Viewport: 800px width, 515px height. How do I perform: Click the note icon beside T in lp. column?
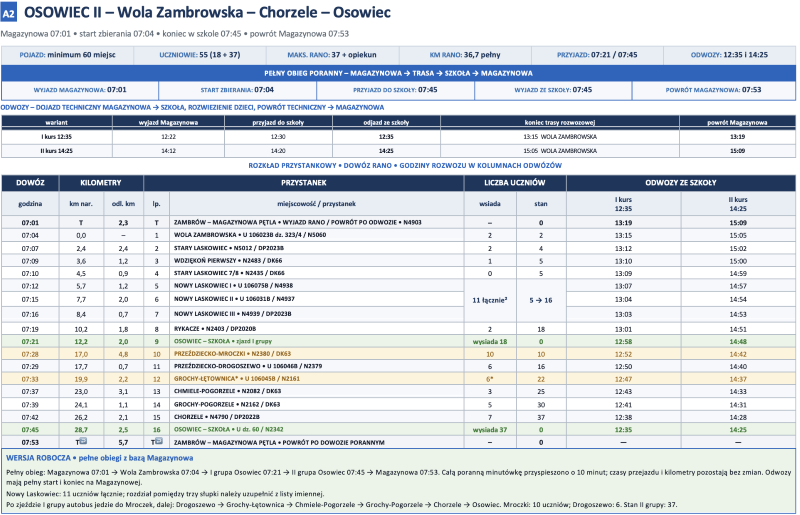tap(159, 441)
